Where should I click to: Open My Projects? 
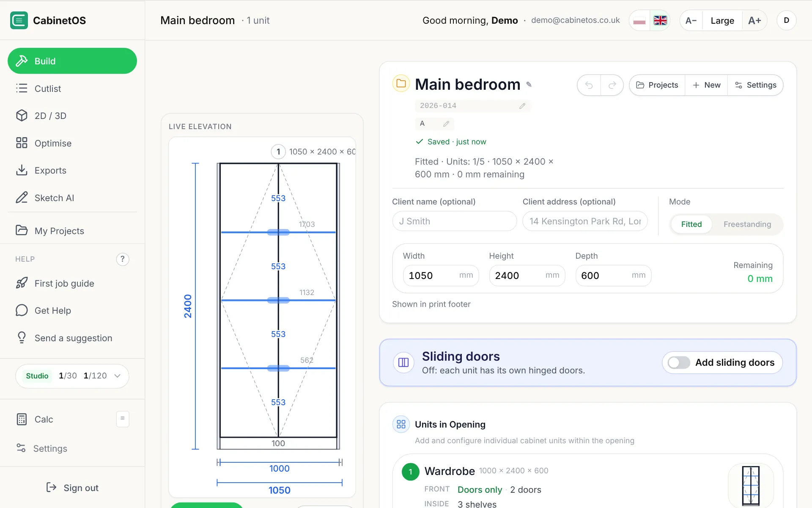point(72,231)
